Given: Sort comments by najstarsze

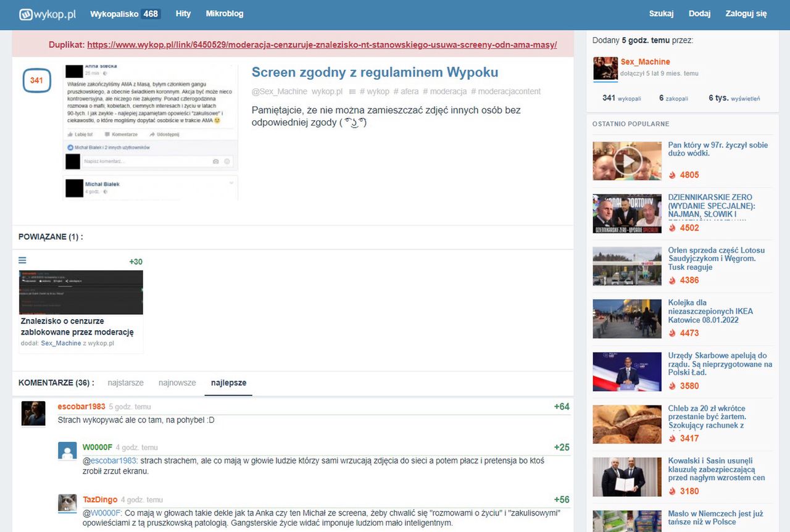Looking at the screenshot, I should coord(126,383).
